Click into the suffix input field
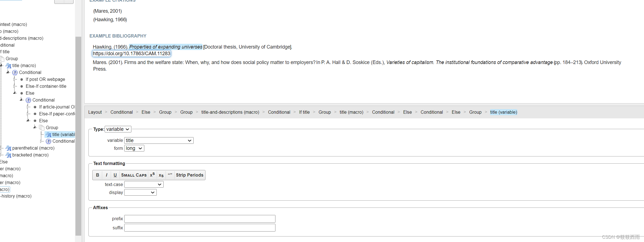 coord(200,228)
